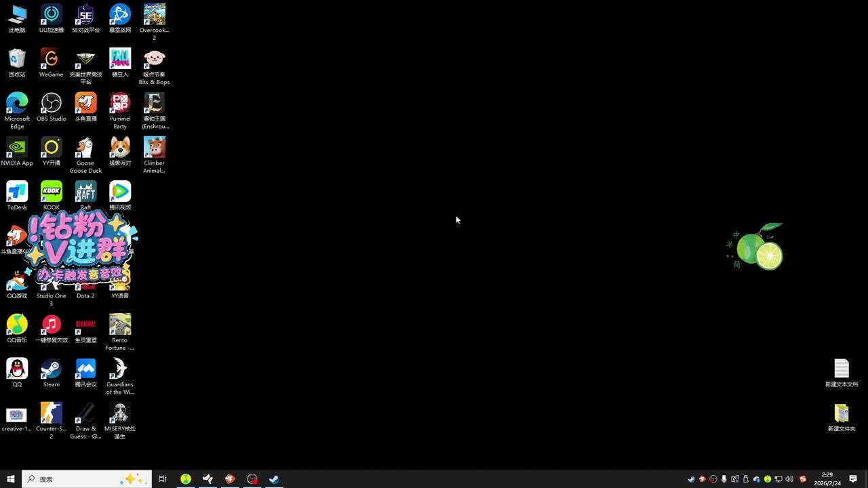Open the KOOK desktop shortcut
This screenshot has width=868, height=488.
click(51, 192)
